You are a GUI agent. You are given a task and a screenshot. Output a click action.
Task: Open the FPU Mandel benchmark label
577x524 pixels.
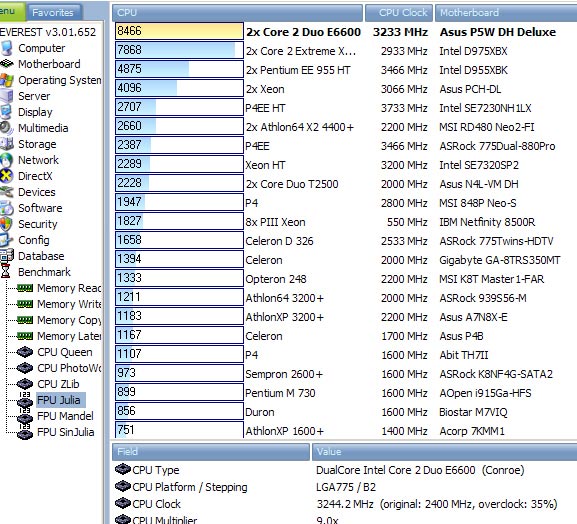66,416
